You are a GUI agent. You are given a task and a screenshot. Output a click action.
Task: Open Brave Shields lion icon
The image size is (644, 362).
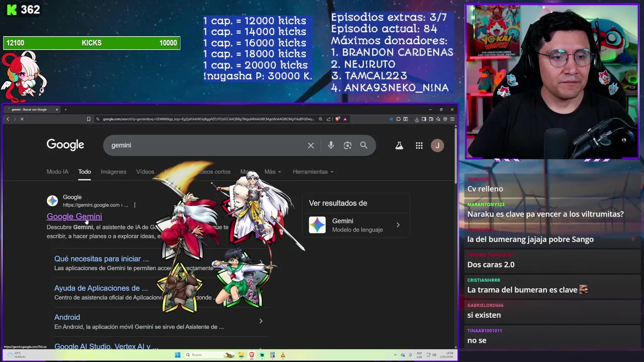coord(338,119)
